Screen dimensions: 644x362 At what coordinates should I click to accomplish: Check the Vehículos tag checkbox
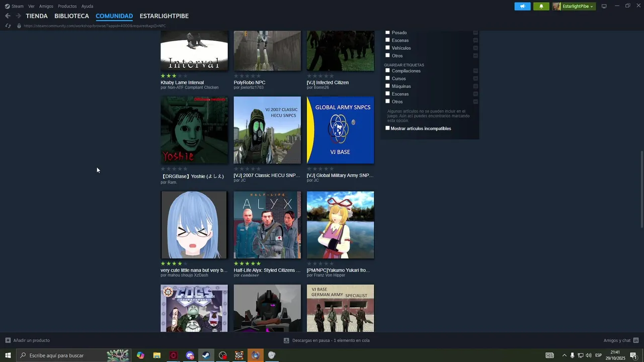pos(387,48)
